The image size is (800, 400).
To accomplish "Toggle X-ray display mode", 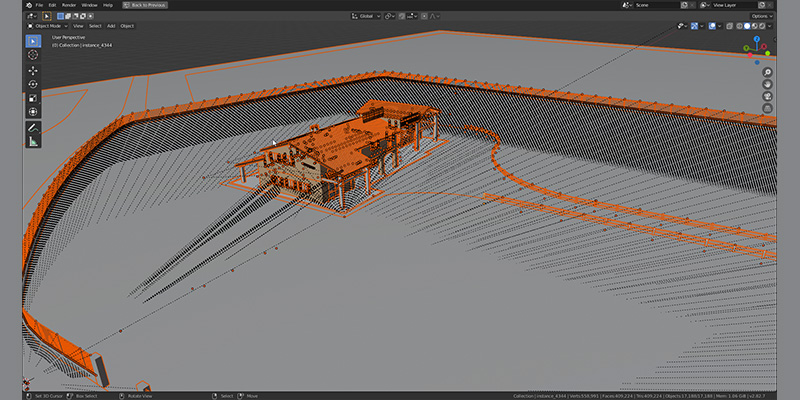I will click(730, 26).
